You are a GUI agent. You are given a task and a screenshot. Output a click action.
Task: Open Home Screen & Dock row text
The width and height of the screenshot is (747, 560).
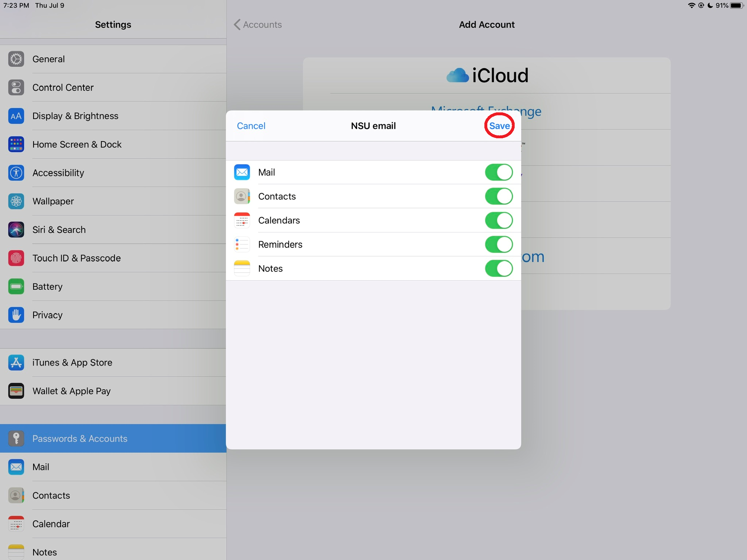(77, 144)
